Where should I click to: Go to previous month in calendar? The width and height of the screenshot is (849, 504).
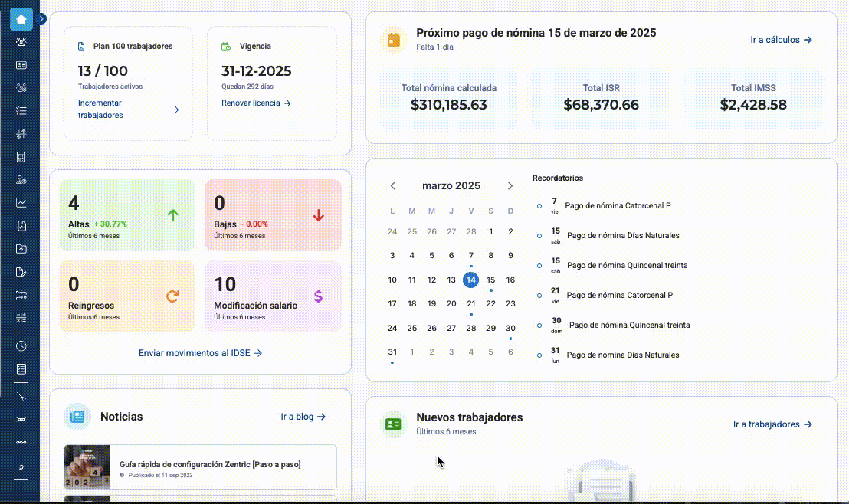point(393,185)
